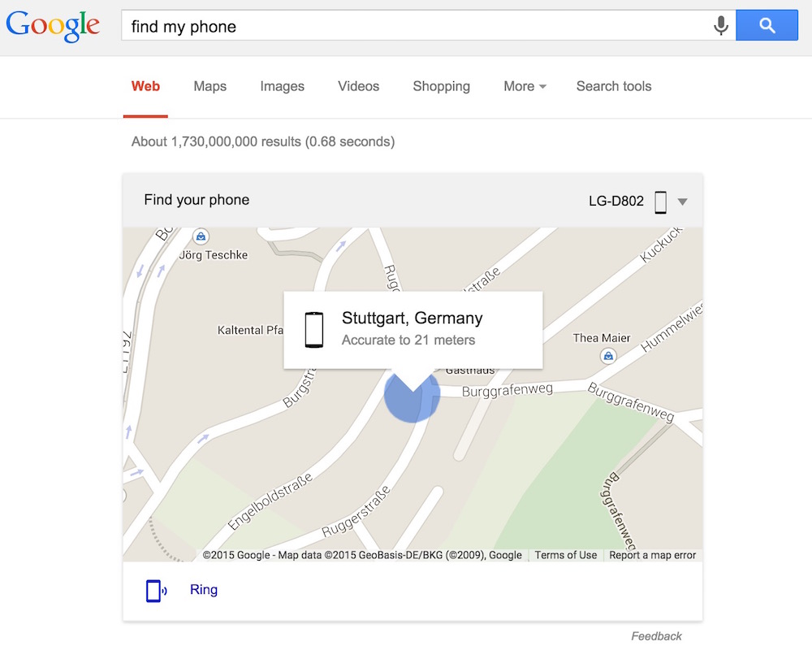Switch to the Videos tab
The image size is (812, 659).
(358, 86)
